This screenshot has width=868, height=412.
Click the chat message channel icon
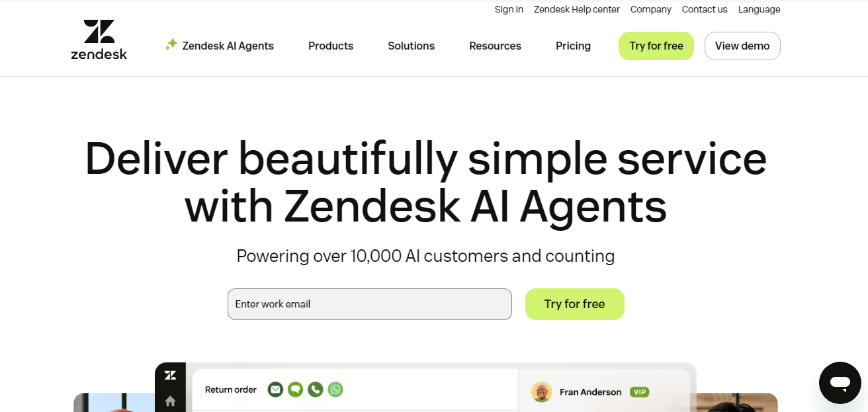coord(295,390)
